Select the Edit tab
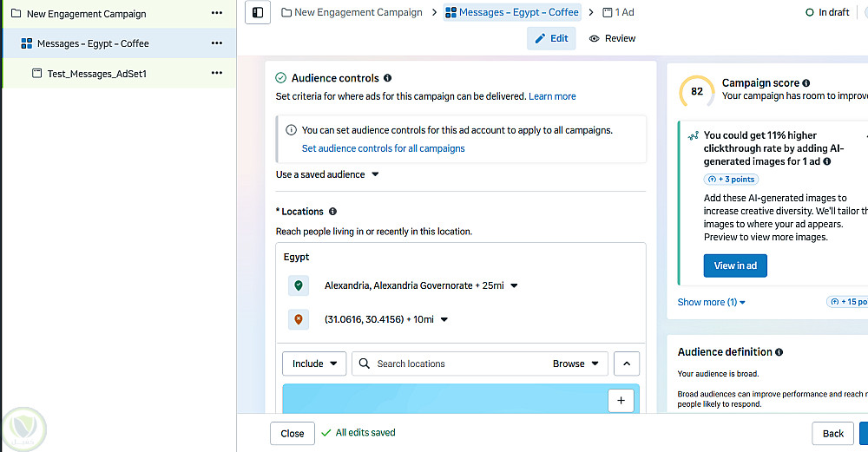868x452 pixels. click(x=551, y=38)
